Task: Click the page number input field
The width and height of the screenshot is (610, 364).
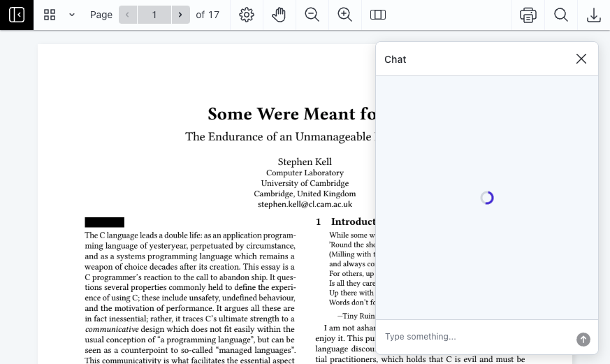Action: [154, 15]
